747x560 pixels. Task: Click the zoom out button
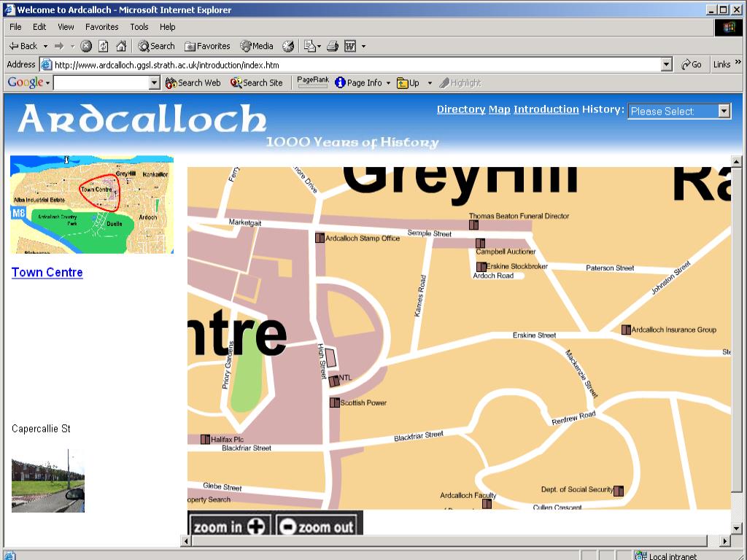click(317, 526)
